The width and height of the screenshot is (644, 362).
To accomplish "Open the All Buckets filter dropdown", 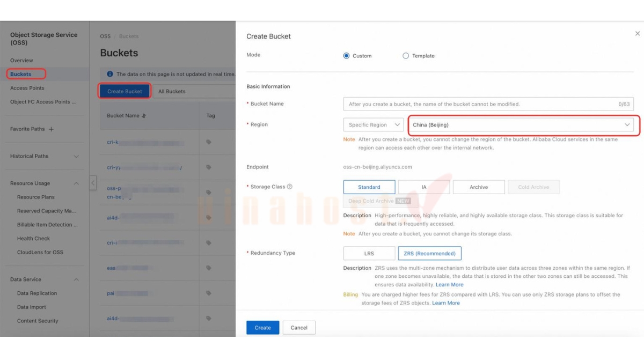I will [194, 91].
